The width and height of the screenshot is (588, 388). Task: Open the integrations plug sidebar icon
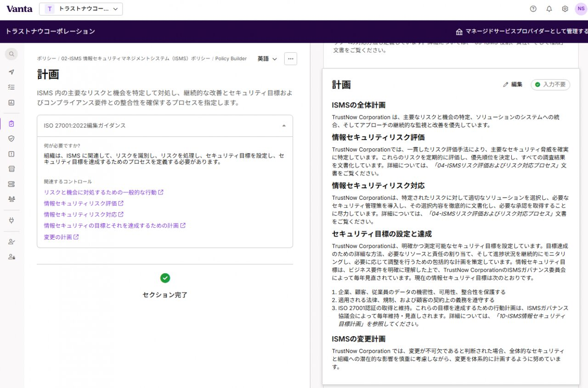[11, 220]
